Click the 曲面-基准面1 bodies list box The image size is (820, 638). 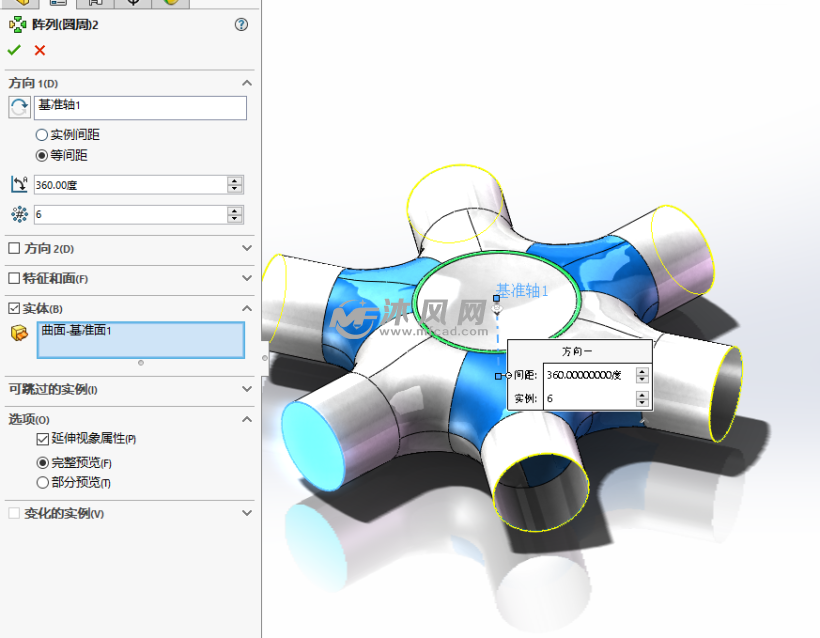pyautogui.click(x=141, y=340)
